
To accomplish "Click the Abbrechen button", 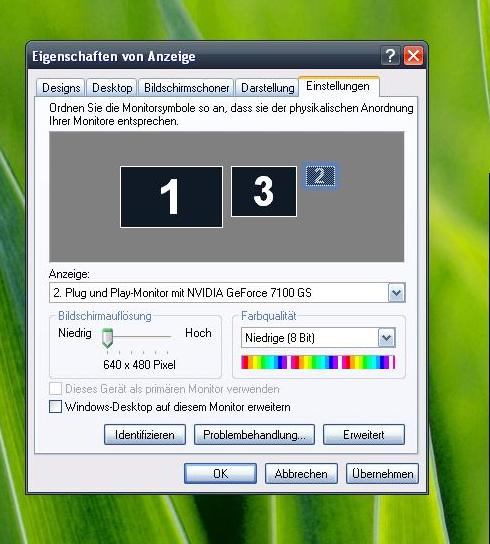I will pyautogui.click(x=301, y=473).
